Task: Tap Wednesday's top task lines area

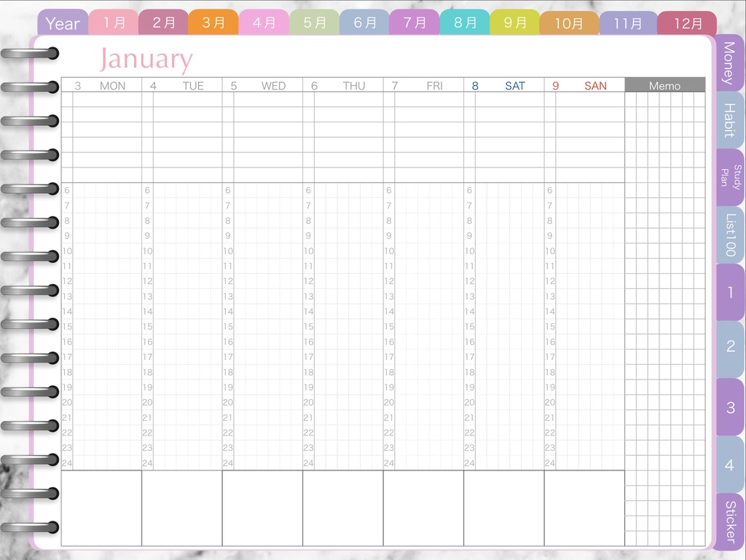Action: pos(262,138)
